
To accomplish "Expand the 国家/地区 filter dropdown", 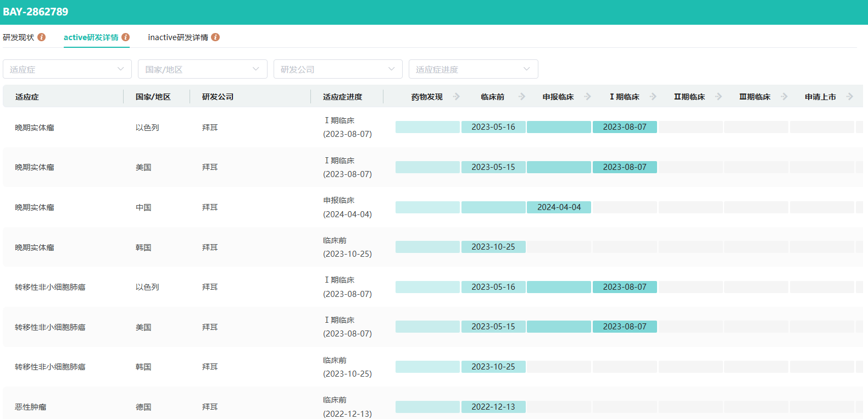I will (x=202, y=69).
